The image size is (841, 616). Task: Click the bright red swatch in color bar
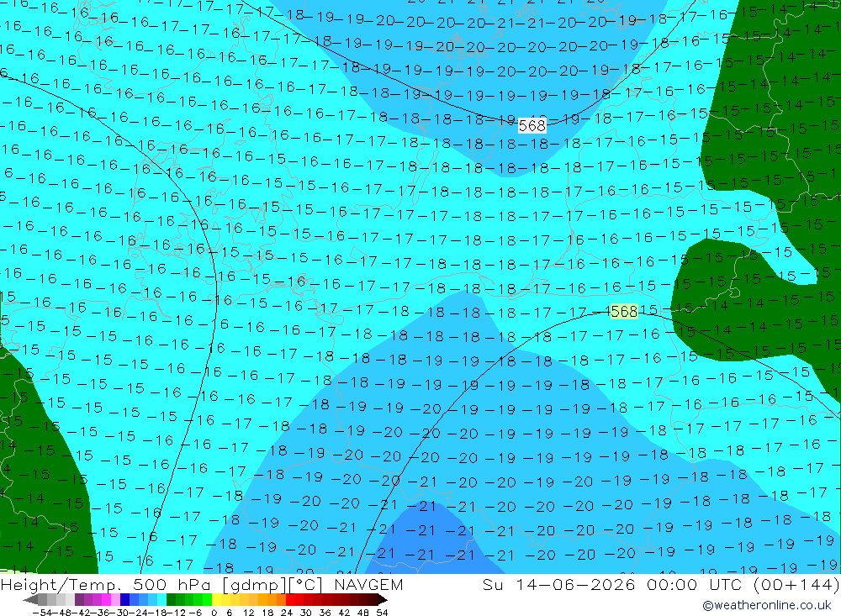pos(290,599)
